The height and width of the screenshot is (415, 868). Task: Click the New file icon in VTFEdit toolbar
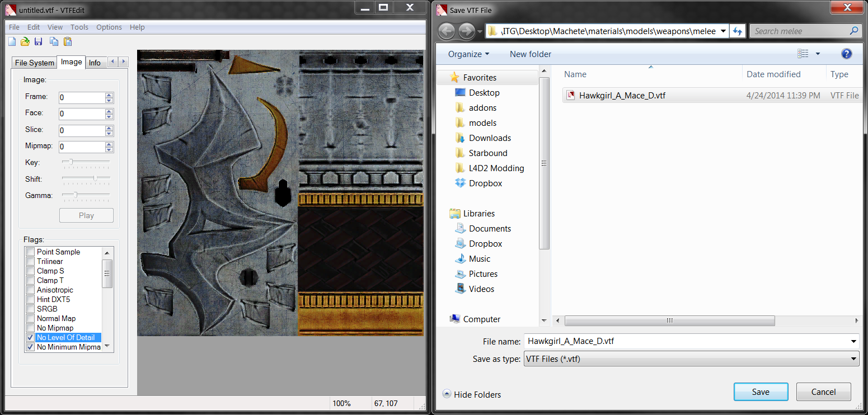(x=12, y=41)
